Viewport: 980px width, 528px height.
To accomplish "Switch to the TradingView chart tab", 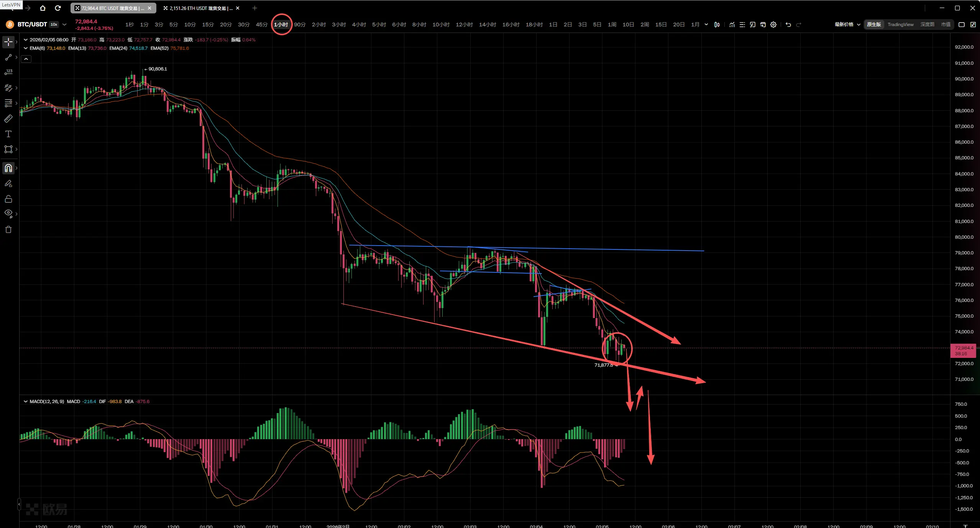I will 900,25.
